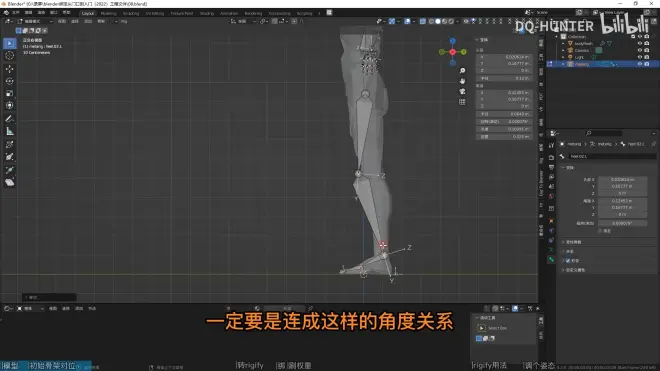The width and height of the screenshot is (660, 371).
Task: Switch to the Modeling workspace tab
Action: click(109, 13)
